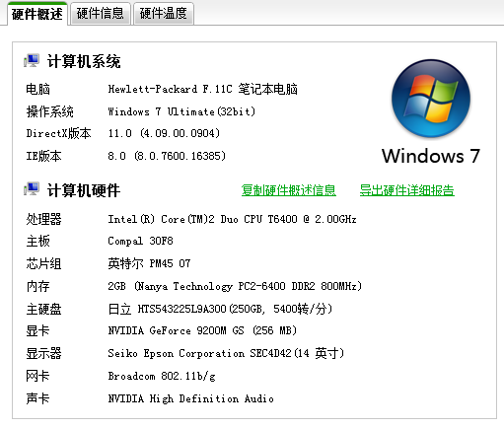This screenshot has height=429, width=504.
Task: Click the DirectX value '11.0 (4.09.00.0904)'
Action: 164,133
